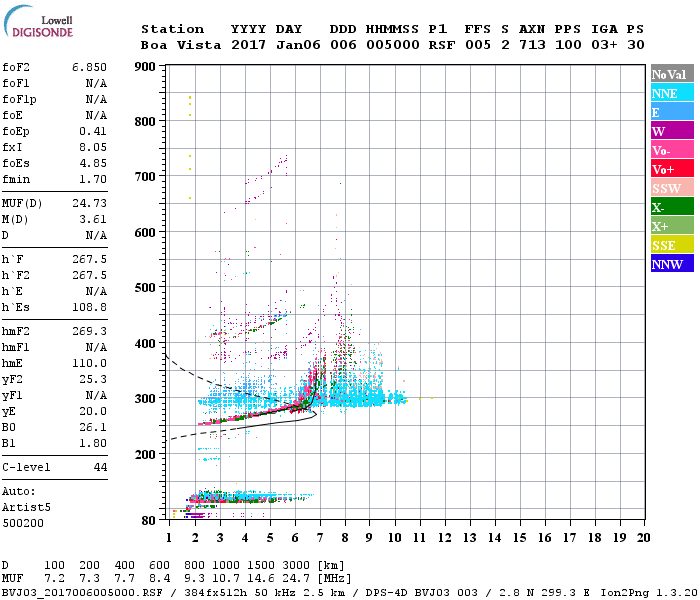The width and height of the screenshot is (700, 600).
Task: Click the Ion2Png version text
Action: pyautogui.click(x=649, y=593)
